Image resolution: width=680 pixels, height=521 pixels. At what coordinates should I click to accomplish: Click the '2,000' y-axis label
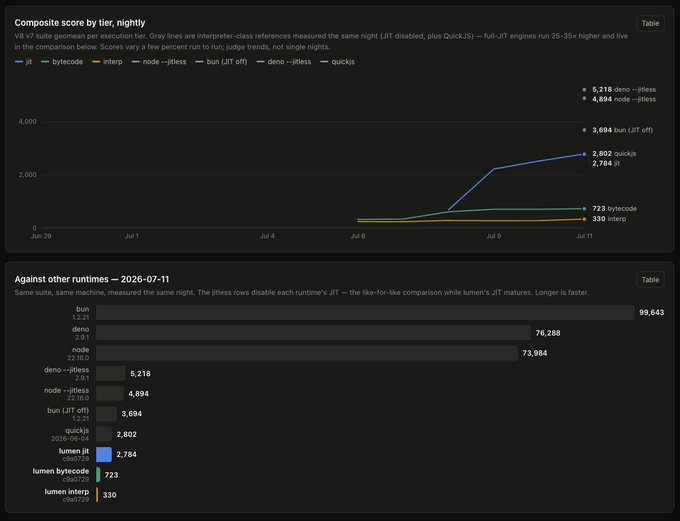pyautogui.click(x=27, y=175)
